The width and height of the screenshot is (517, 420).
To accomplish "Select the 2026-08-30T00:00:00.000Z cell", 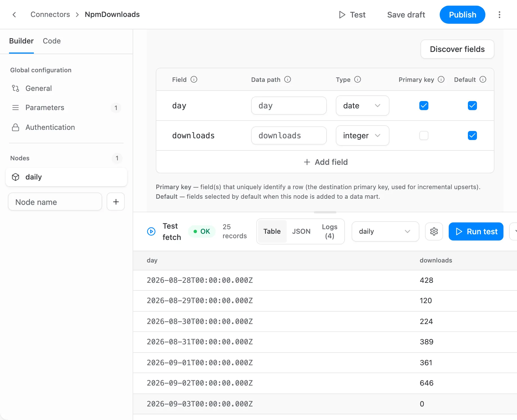I will 200,321.
